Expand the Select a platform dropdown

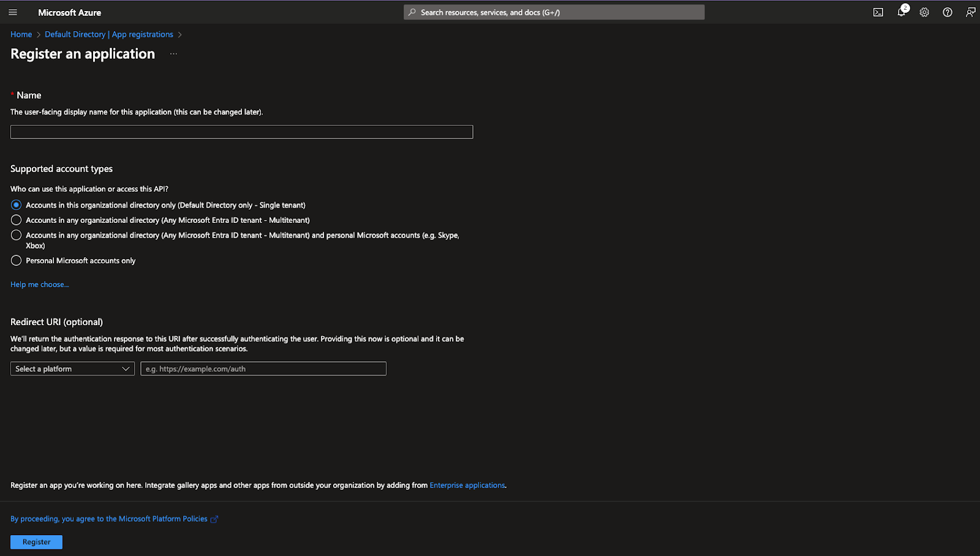pyautogui.click(x=72, y=369)
